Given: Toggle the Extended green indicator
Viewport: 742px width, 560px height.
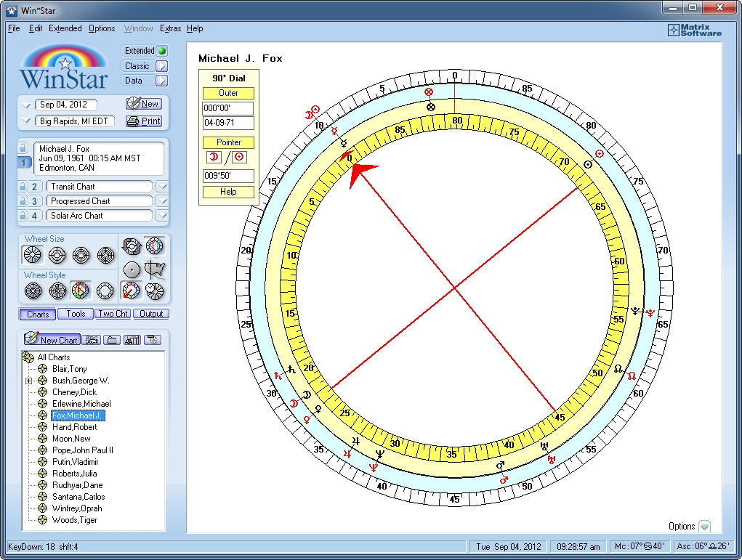Looking at the screenshot, I should [x=162, y=51].
